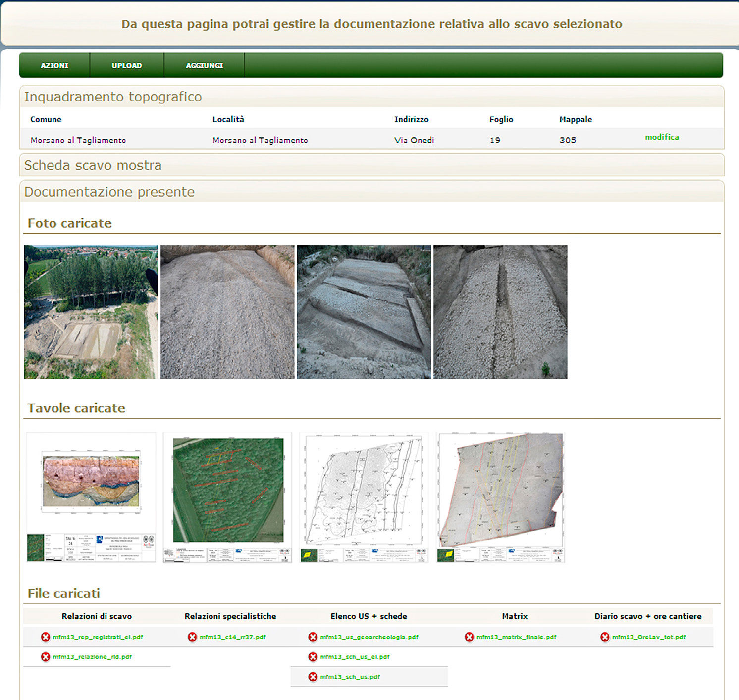Remove mfm13_c14_rr37.pdf using red X icon
This screenshot has width=739, height=700.
point(192,637)
